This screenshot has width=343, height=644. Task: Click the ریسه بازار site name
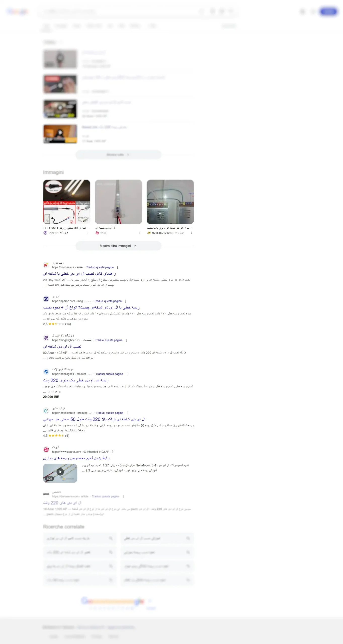[x=58, y=263]
